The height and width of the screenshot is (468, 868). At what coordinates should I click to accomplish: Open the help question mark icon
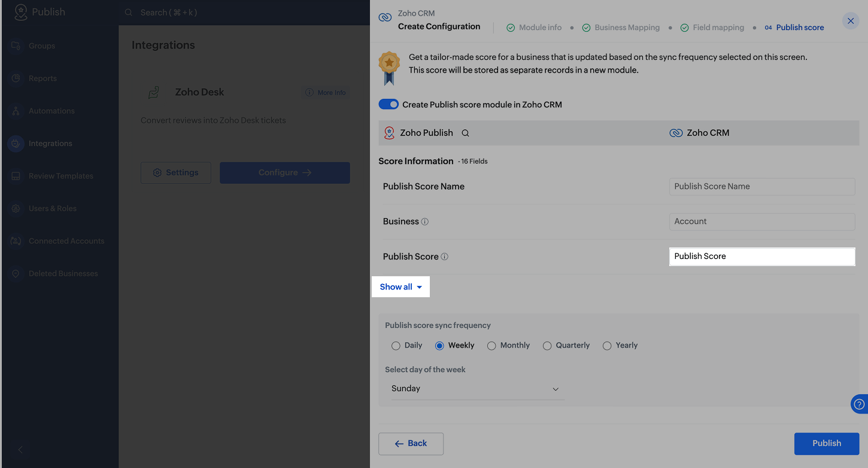860,404
